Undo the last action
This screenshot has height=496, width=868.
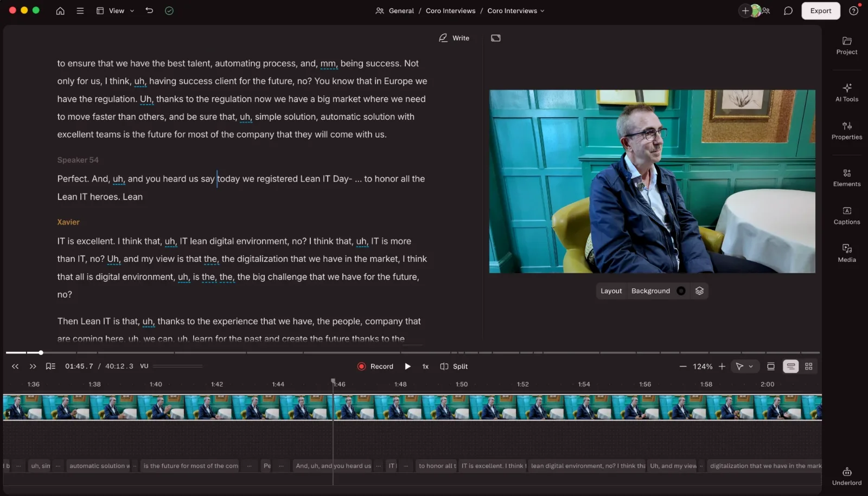pos(149,11)
